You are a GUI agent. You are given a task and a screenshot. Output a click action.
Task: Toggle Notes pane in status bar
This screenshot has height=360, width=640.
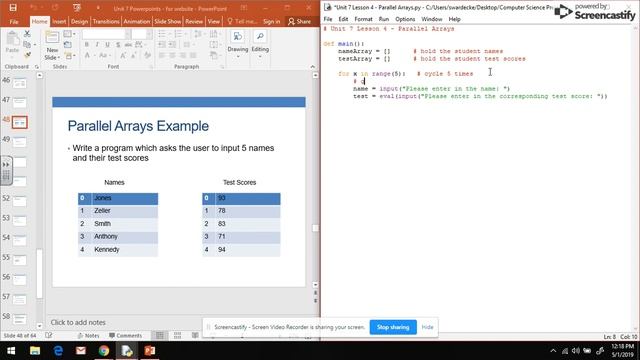click(x=89, y=336)
